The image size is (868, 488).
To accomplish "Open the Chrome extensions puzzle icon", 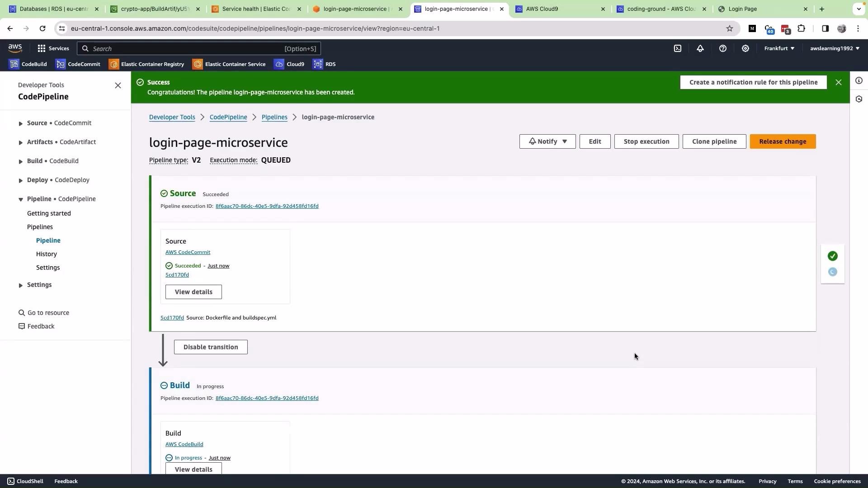I will click(802, 28).
